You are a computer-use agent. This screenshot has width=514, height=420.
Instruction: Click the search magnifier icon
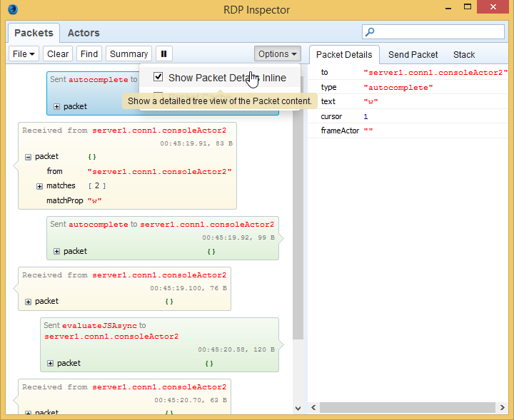[x=370, y=32]
